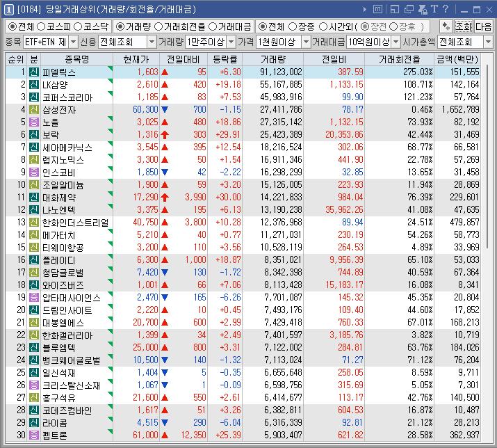
Task: Select the 장후 radio button
Action: point(393,26)
